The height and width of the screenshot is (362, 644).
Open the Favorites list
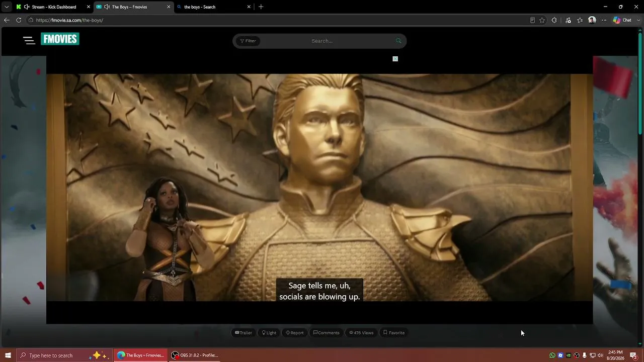(x=580, y=20)
